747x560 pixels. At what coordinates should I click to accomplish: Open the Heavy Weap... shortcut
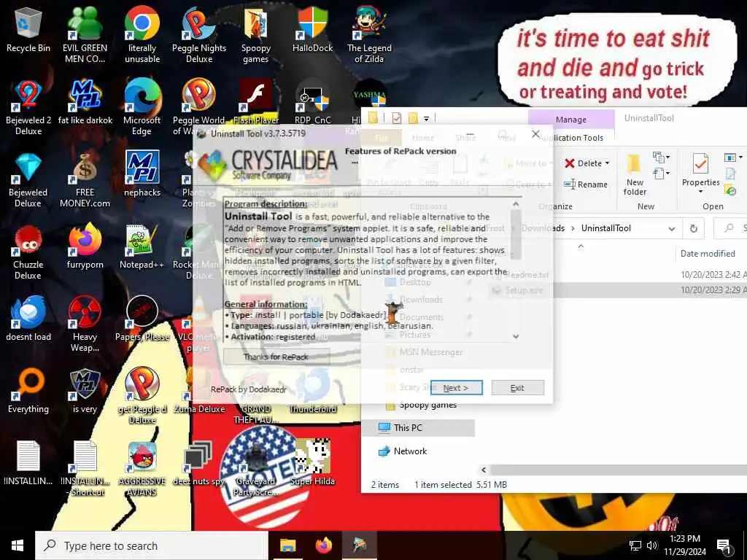85,324
